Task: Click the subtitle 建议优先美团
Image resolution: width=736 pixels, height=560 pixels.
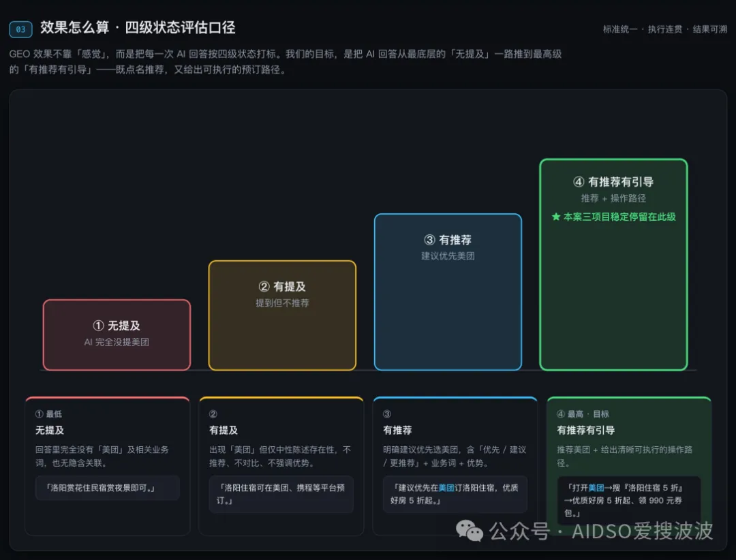Action: [448, 256]
